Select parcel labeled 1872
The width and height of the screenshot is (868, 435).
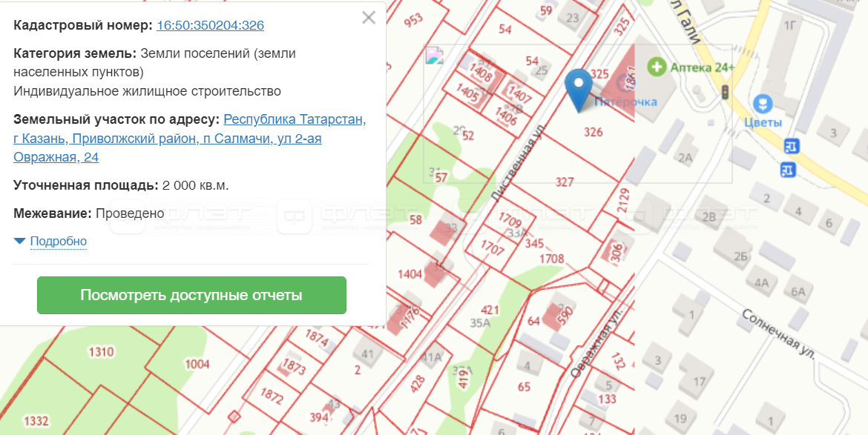[x=272, y=396]
